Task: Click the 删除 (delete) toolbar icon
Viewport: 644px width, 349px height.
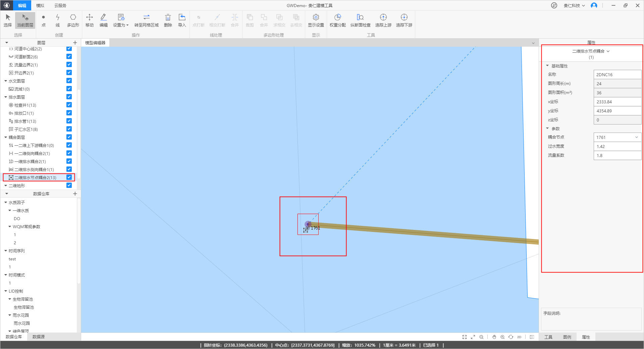Action: [168, 20]
